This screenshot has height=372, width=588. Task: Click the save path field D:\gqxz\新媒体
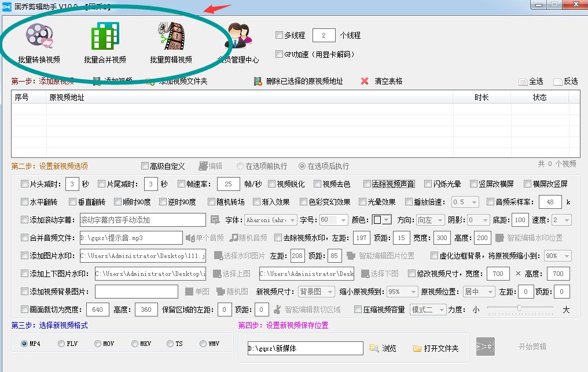[305, 348]
